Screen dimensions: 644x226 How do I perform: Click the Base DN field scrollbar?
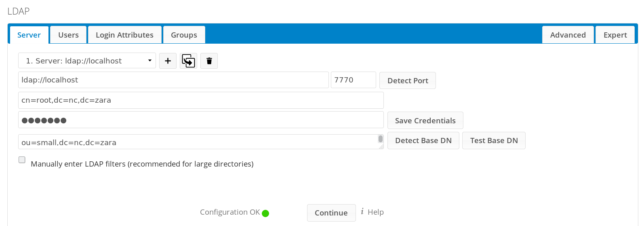click(x=380, y=139)
